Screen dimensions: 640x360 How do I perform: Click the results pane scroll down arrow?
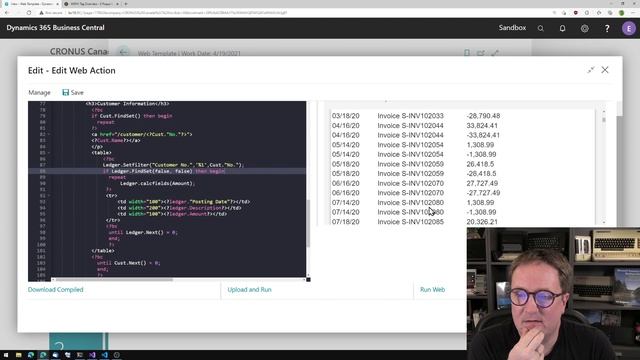pyautogui.click(x=604, y=222)
